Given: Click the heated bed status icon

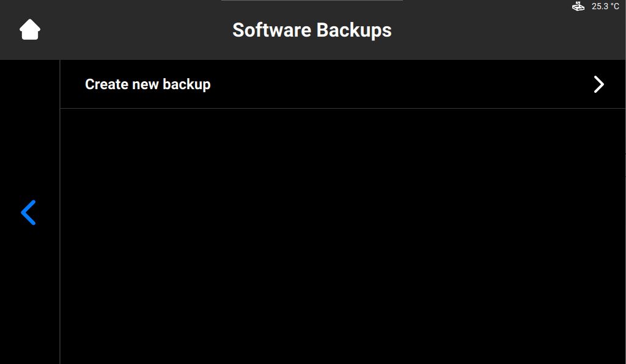Looking at the screenshot, I should [578, 6].
